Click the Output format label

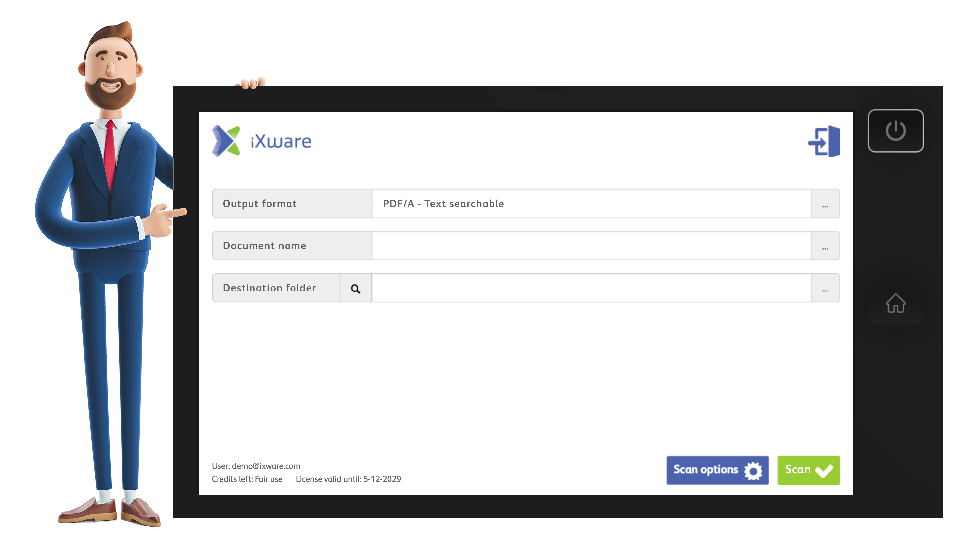click(260, 204)
